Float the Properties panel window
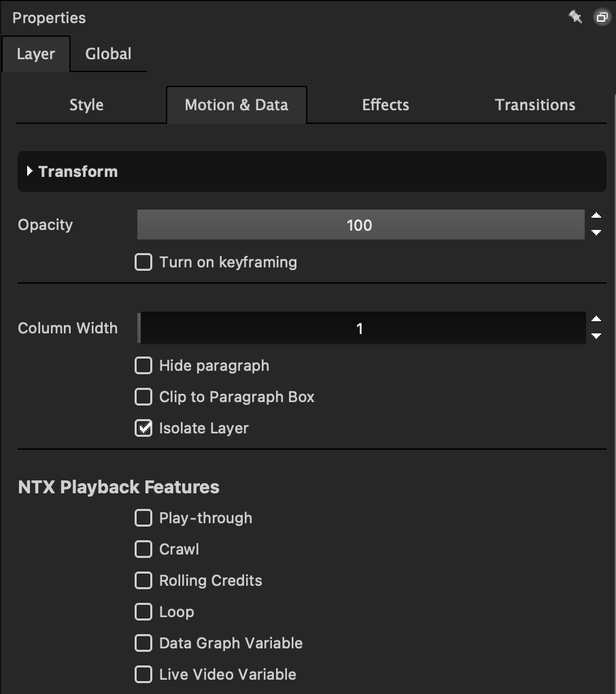Image resolution: width=616 pixels, height=694 pixels. (x=602, y=17)
